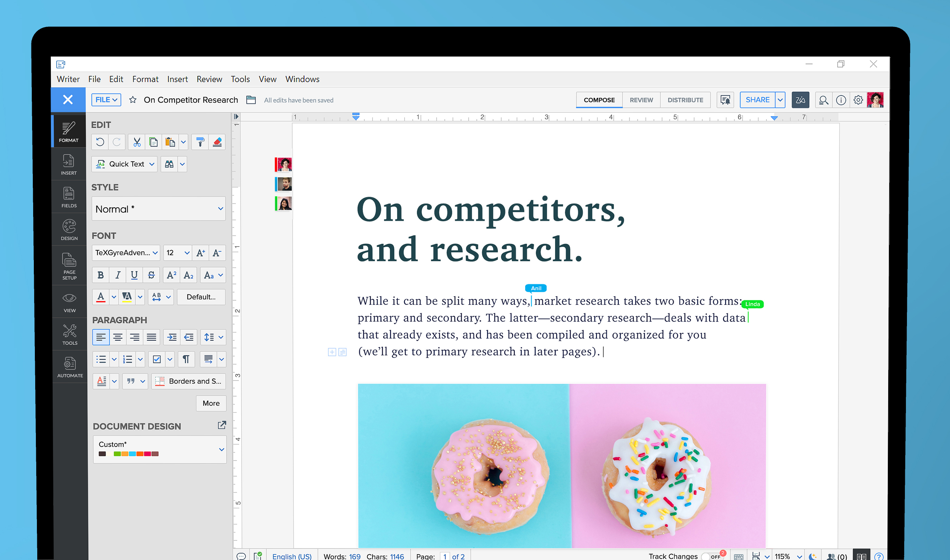Open the font size 12 dropdown
This screenshot has width=950, height=560.
pyautogui.click(x=187, y=253)
